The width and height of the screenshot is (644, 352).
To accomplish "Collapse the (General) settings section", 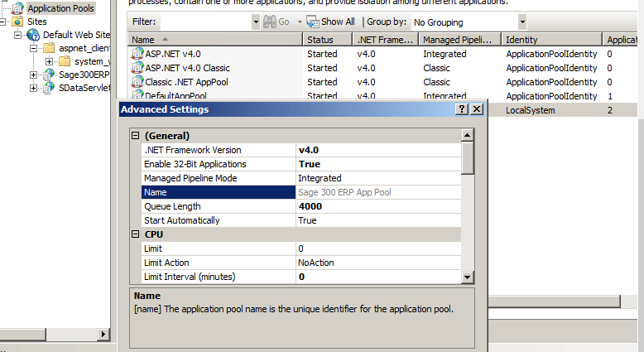I will (136, 136).
